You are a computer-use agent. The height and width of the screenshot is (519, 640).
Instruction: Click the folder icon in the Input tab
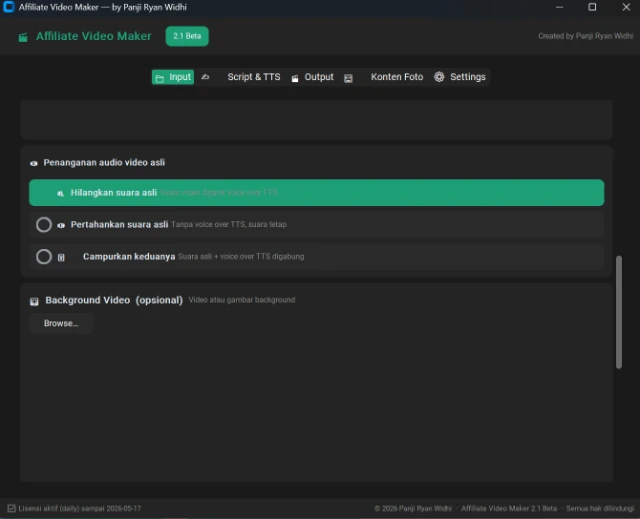click(x=160, y=78)
